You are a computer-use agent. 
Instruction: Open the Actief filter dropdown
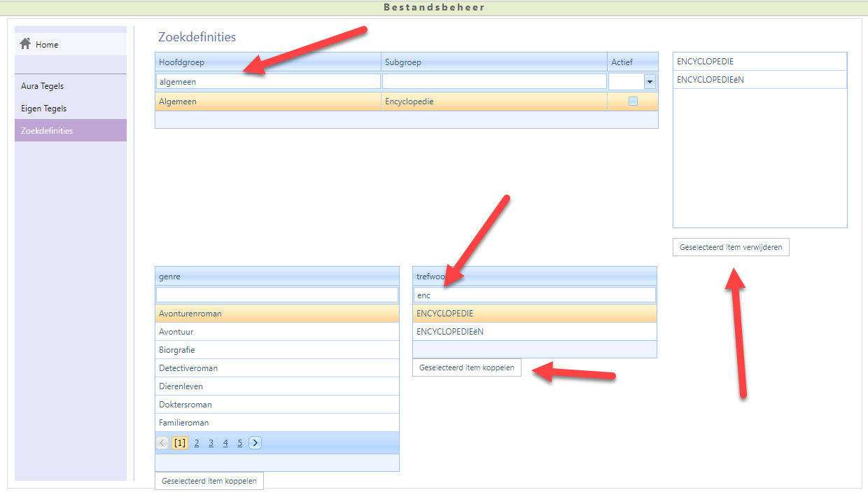[x=650, y=82]
